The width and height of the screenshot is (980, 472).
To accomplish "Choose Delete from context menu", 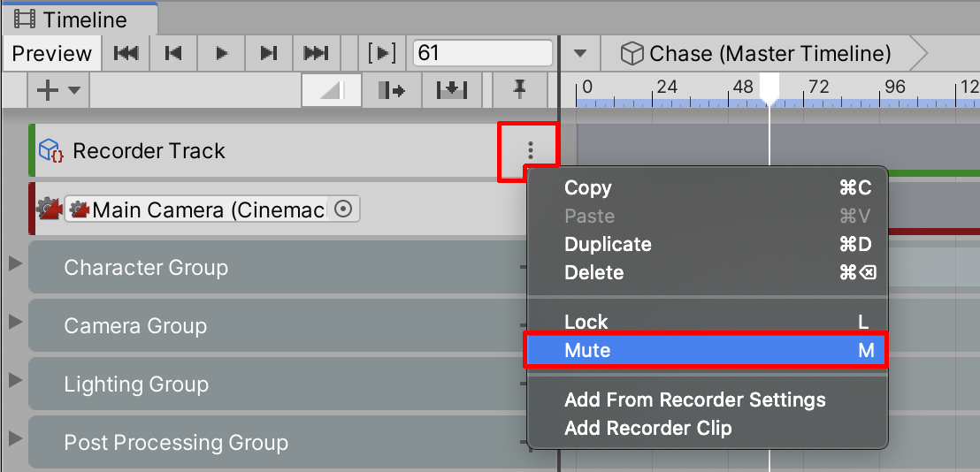I will click(x=707, y=273).
